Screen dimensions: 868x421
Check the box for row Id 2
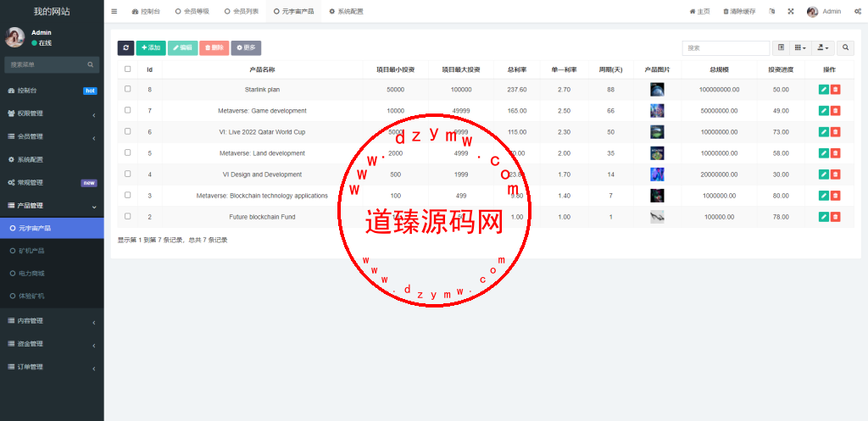click(x=128, y=216)
